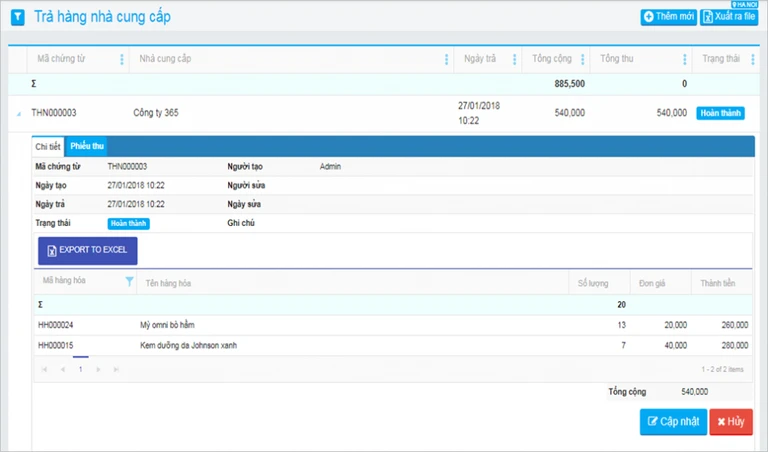The height and width of the screenshot is (452, 768).
Task: Open column menu dots for Mã chứng từ
Action: [122, 59]
